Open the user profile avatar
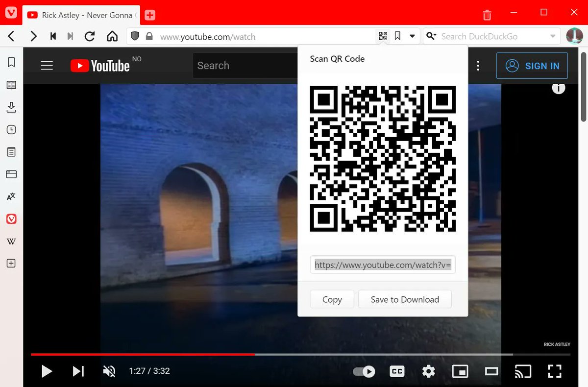 (x=574, y=36)
